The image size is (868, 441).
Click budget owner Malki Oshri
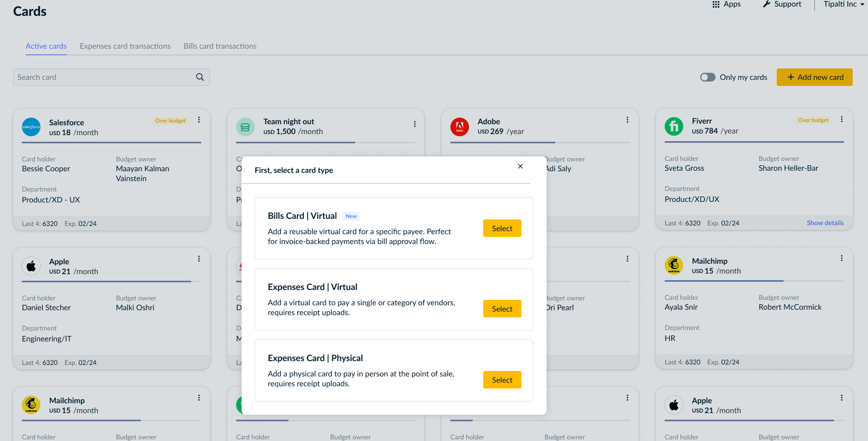pyautogui.click(x=135, y=307)
